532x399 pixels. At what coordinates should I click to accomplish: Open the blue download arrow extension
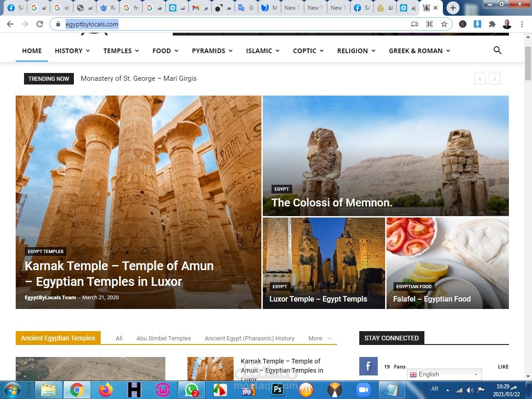[478, 24]
